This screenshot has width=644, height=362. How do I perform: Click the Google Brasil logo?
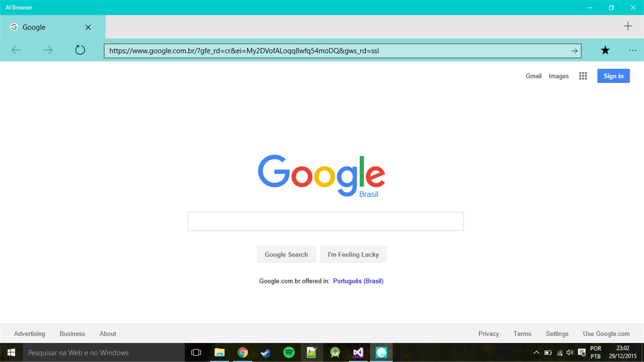click(x=322, y=176)
